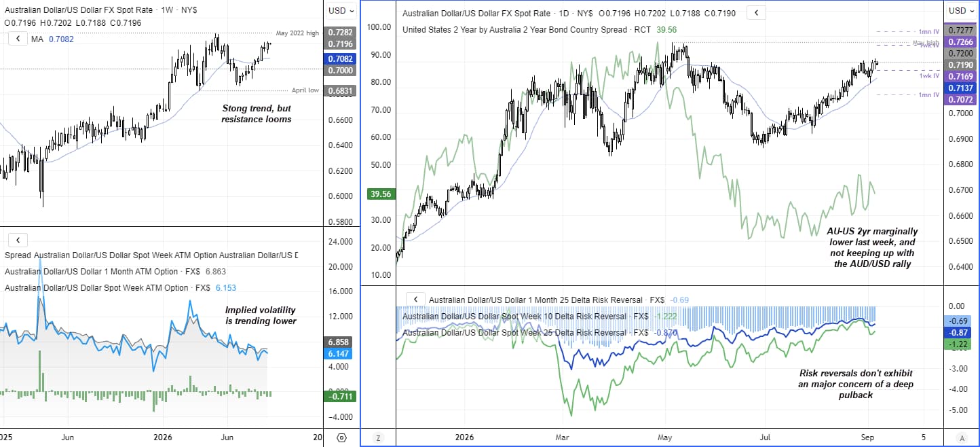The height and width of the screenshot is (447, 980).
Task: Click the '1wk IV' label below 0.7190
Action: pyautogui.click(x=929, y=75)
